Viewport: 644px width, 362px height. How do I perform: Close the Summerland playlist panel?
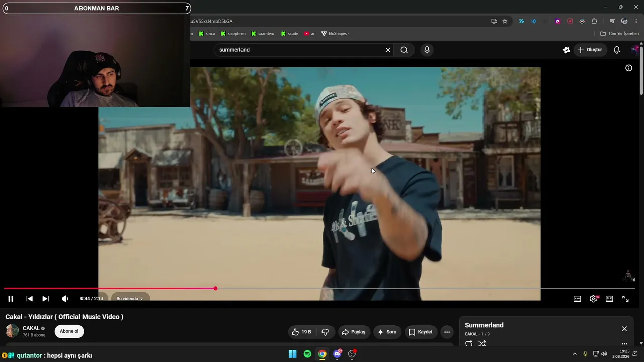(624, 329)
